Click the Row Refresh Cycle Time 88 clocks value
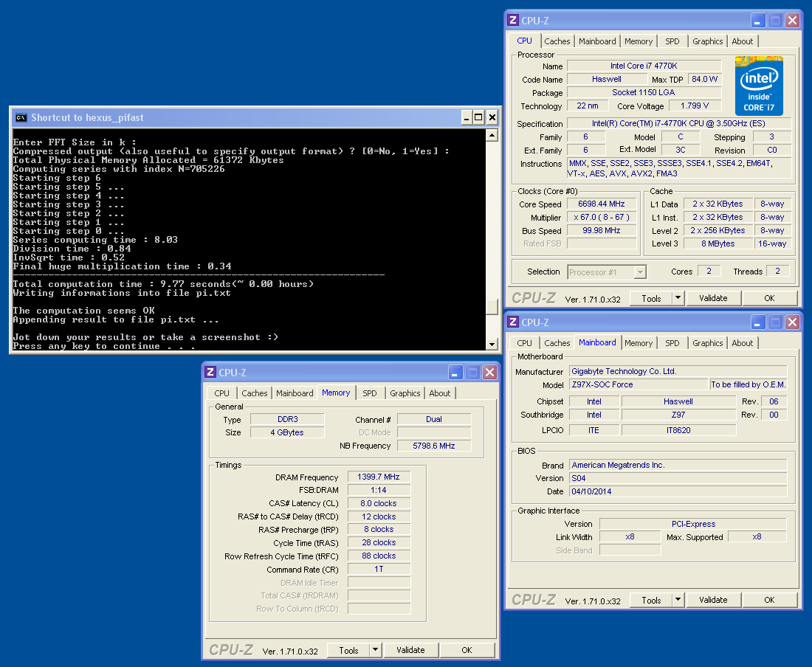The height and width of the screenshot is (667, 812). pos(379,556)
